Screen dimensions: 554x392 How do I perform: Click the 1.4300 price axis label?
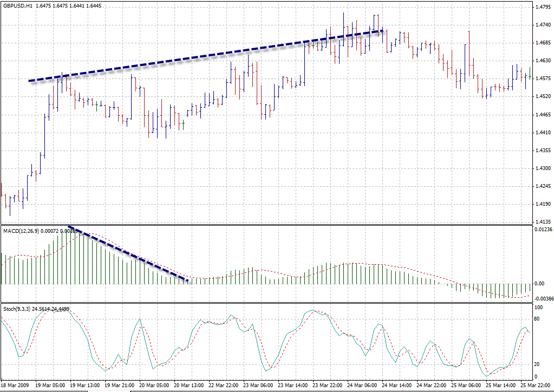543,168
